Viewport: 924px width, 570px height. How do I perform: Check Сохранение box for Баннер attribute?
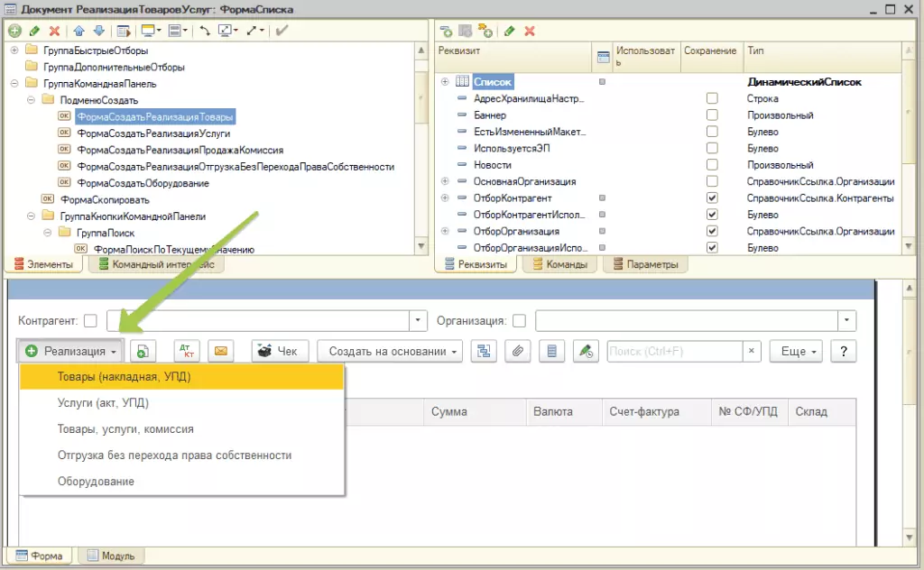pos(712,115)
